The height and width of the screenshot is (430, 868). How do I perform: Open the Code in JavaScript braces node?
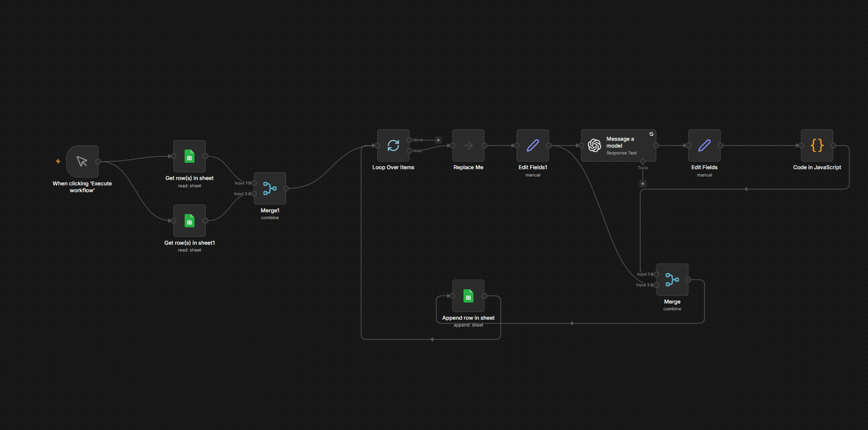[817, 146]
